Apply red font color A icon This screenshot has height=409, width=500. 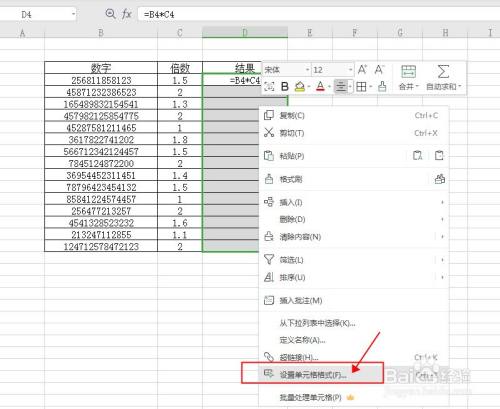pos(320,87)
